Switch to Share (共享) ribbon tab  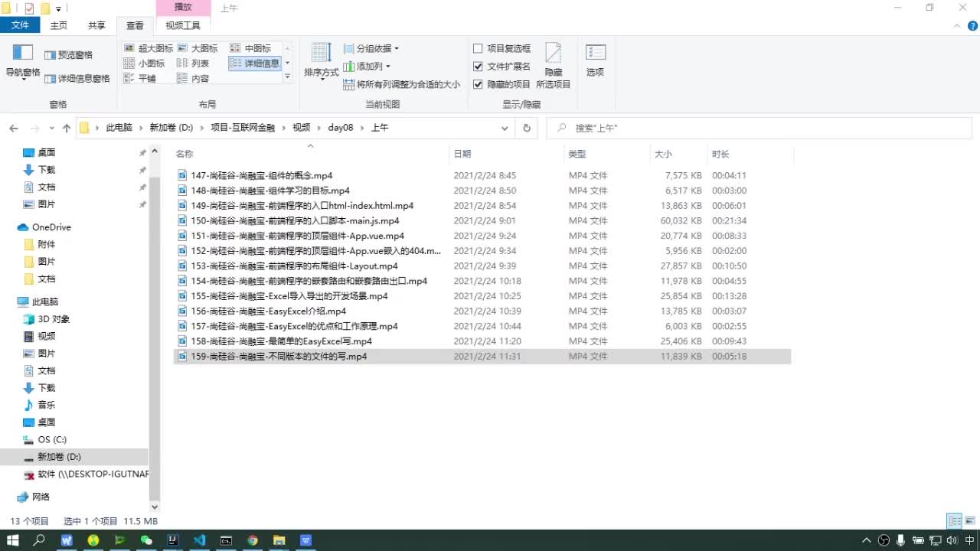click(x=97, y=25)
